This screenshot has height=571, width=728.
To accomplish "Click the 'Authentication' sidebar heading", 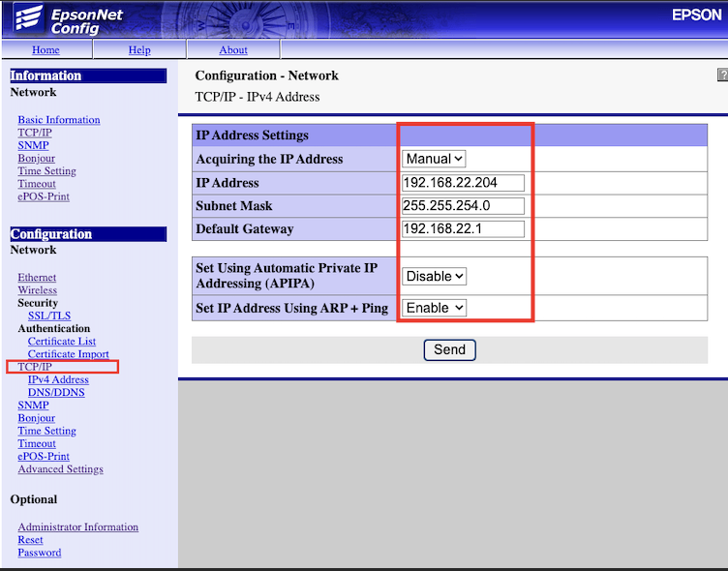I will 54,329.
